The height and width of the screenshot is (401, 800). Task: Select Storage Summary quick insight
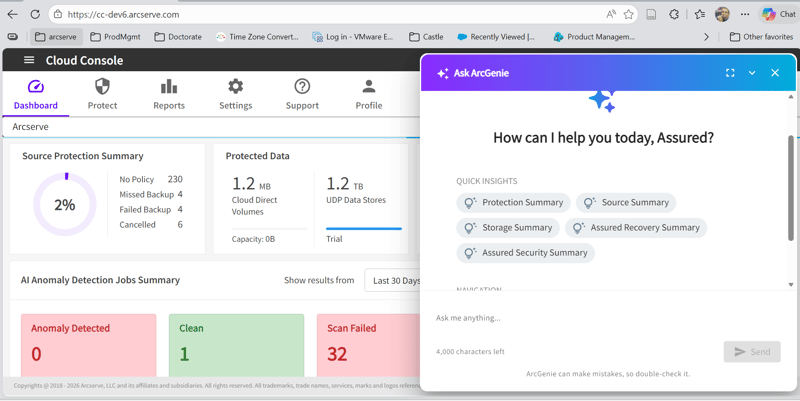point(508,228)
